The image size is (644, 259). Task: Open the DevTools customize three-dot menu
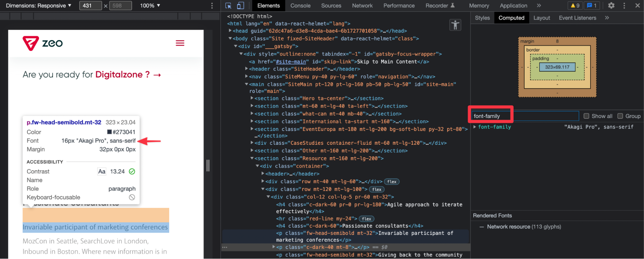(624, 5)
